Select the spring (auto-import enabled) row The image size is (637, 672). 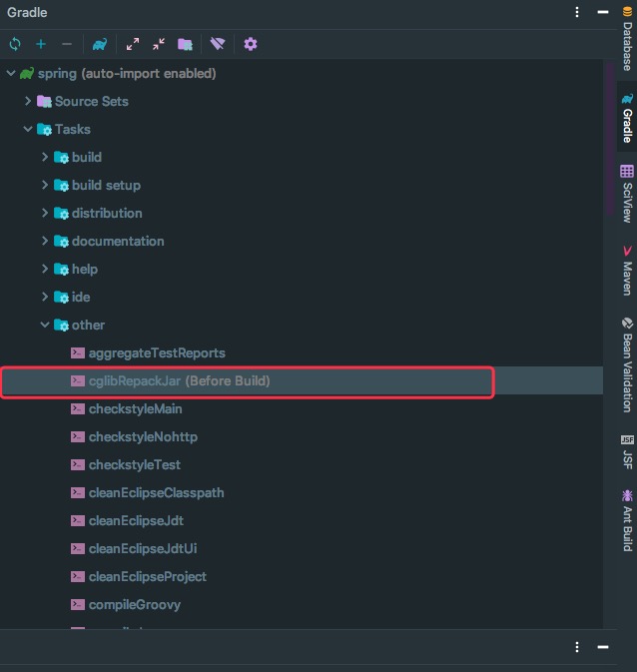click(302, 73)
